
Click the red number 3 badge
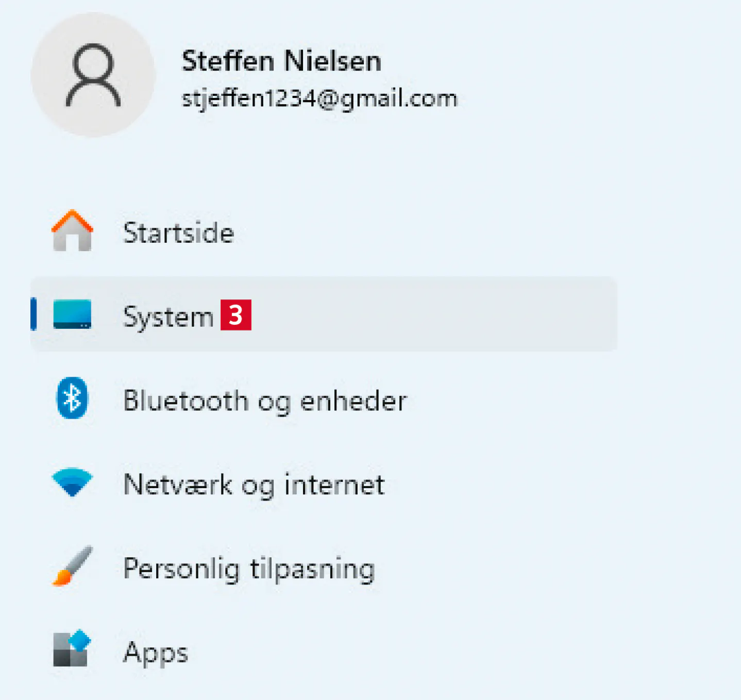point(236,315)
